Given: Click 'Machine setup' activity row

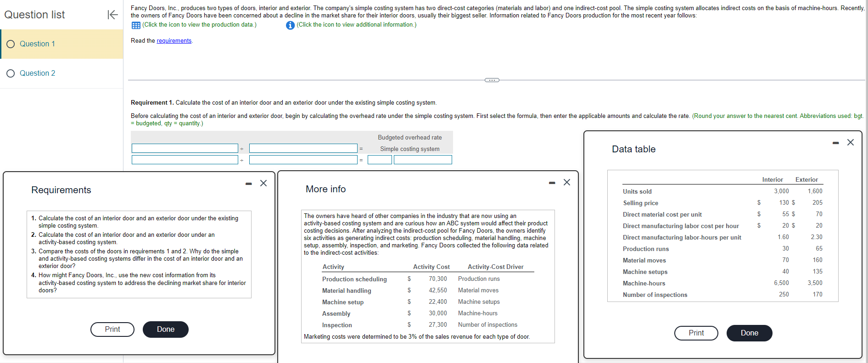Looking at the screenshot, I should 343,302.
